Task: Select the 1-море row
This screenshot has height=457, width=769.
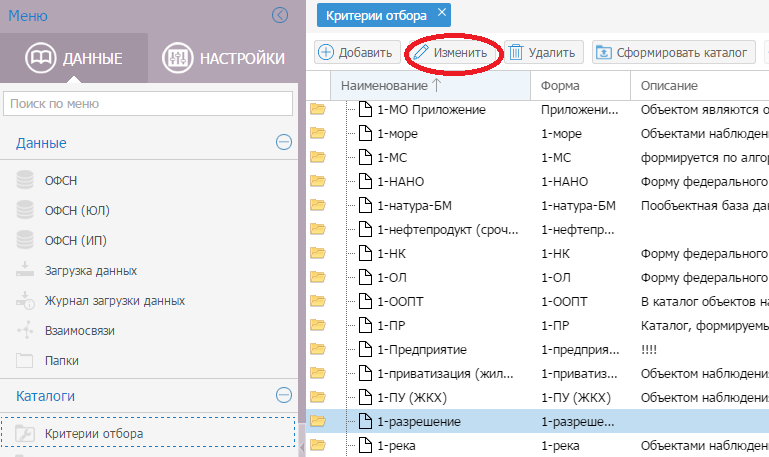Action: (x=538, y=133)
